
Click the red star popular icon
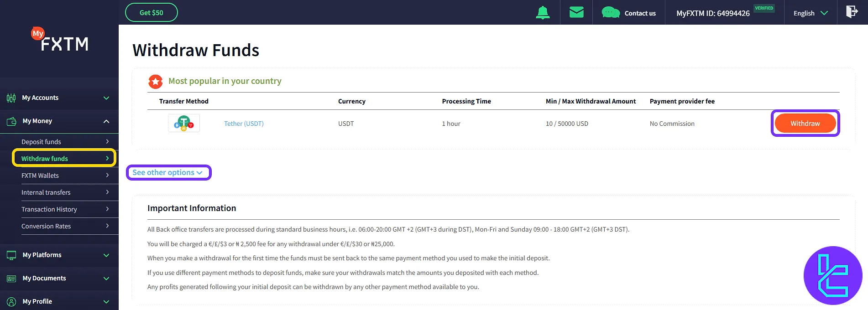156,82
